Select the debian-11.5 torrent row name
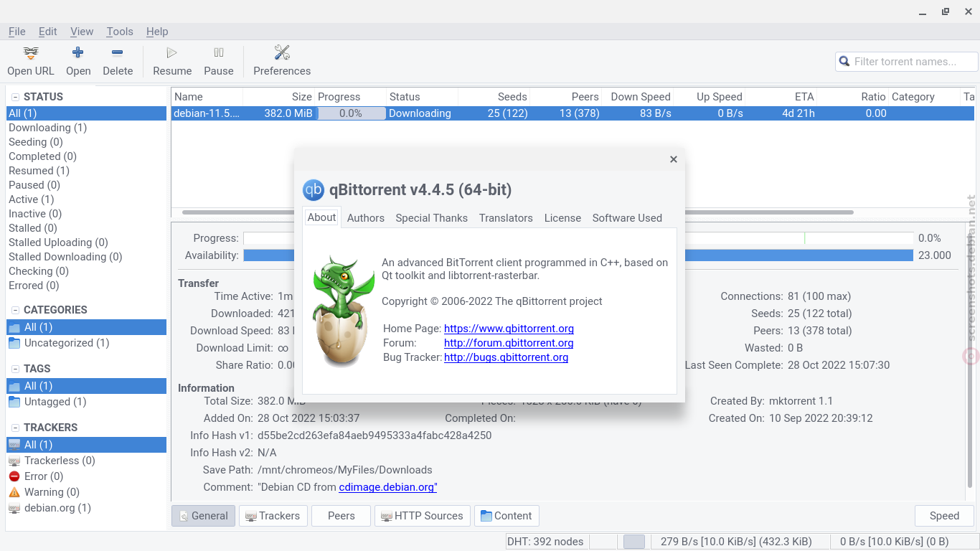The width and height of the screenshot is (980, 551). tap(207, 113)
